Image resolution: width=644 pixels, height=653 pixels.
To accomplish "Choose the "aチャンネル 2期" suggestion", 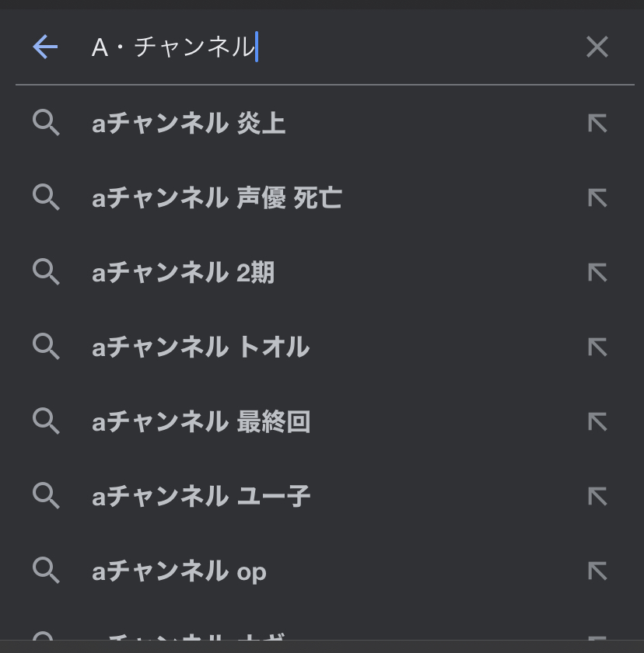I will 184,273.
